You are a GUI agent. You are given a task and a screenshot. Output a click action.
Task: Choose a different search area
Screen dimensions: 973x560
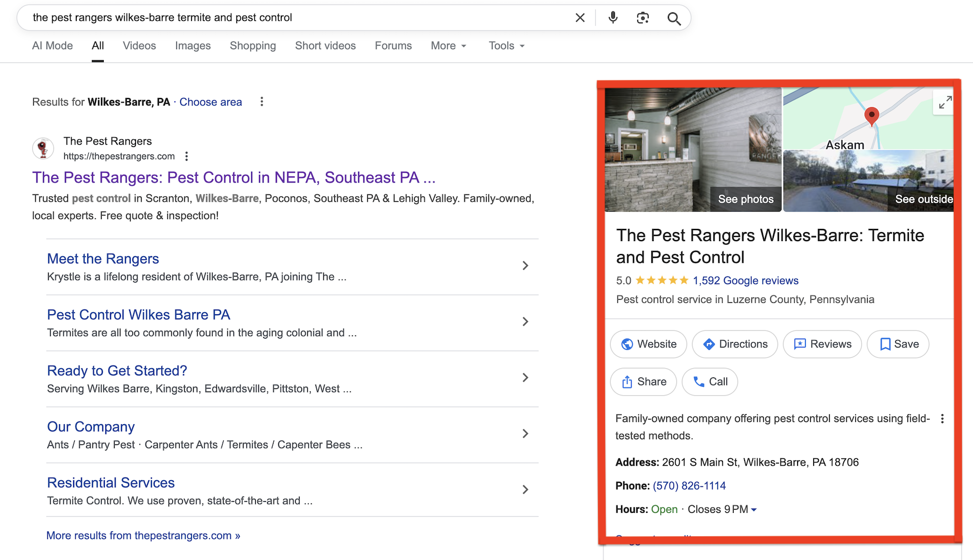[x=211, y=102]
